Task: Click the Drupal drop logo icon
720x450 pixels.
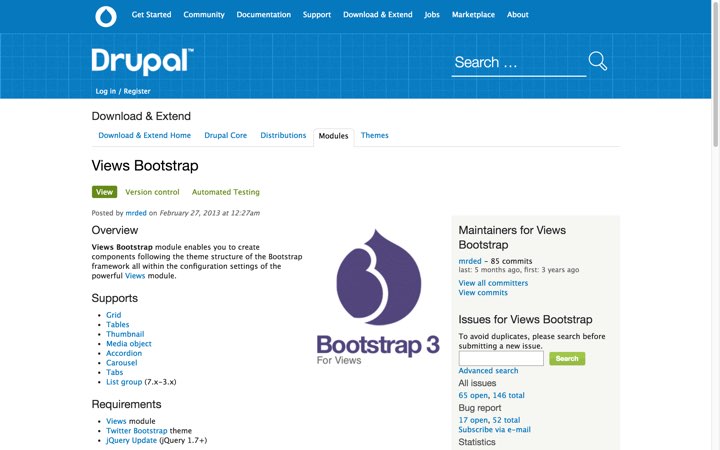Action: [106, 17]
